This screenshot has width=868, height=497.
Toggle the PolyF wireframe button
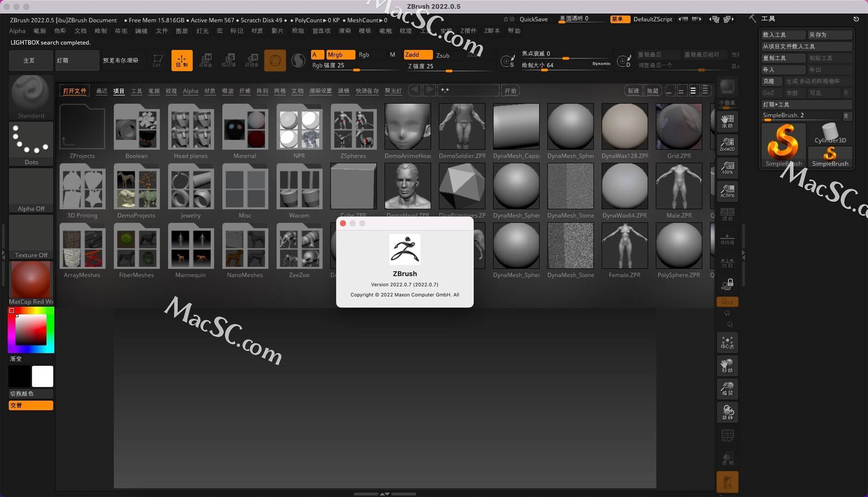point(727,436)
